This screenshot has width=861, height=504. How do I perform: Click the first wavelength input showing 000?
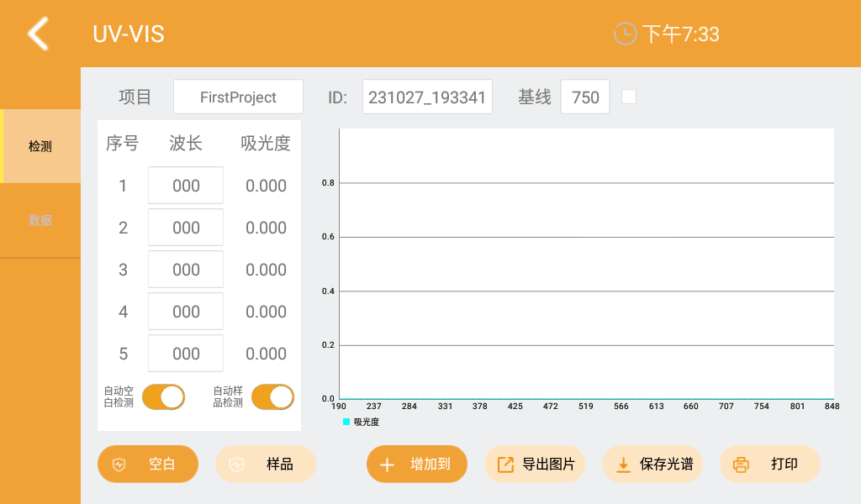tap(185, 185)
